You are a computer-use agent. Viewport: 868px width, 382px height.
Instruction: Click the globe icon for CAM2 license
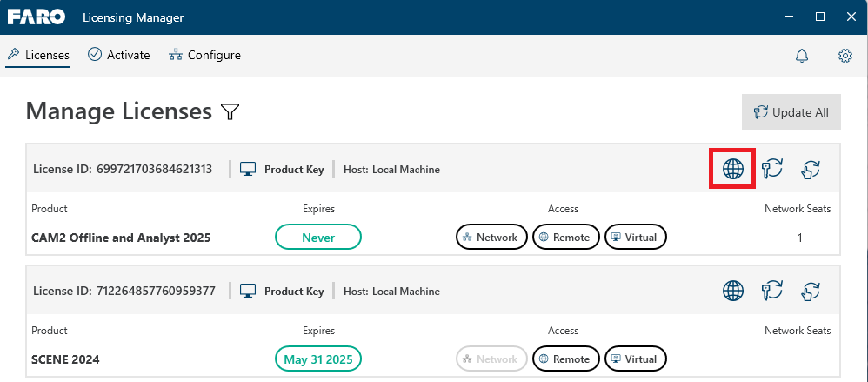tap(733, 169)
